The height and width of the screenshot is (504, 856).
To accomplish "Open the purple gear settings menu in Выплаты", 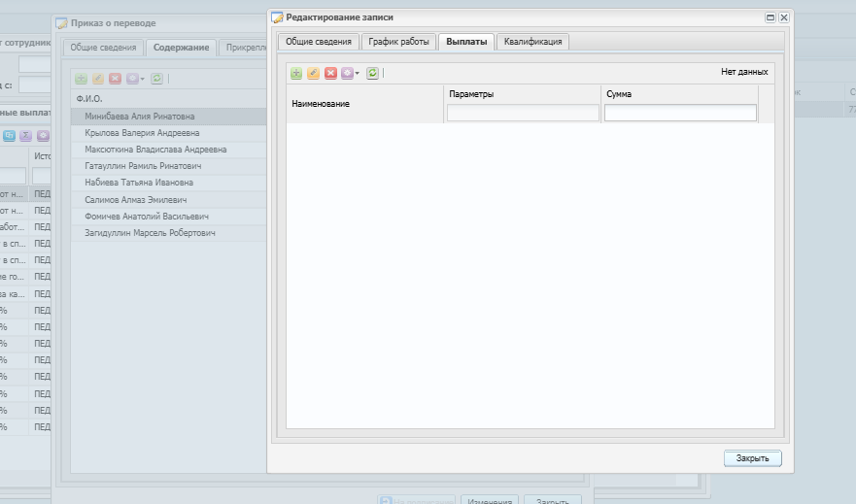I will pos(350,73).
